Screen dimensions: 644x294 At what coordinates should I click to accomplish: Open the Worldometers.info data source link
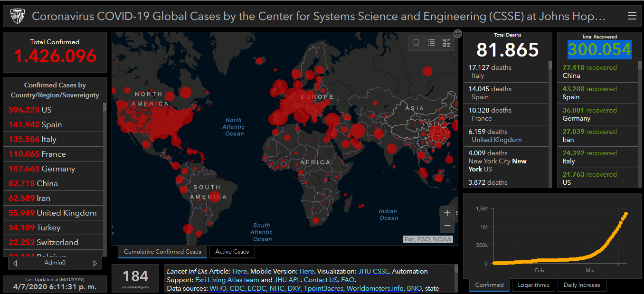click(375, 288)
